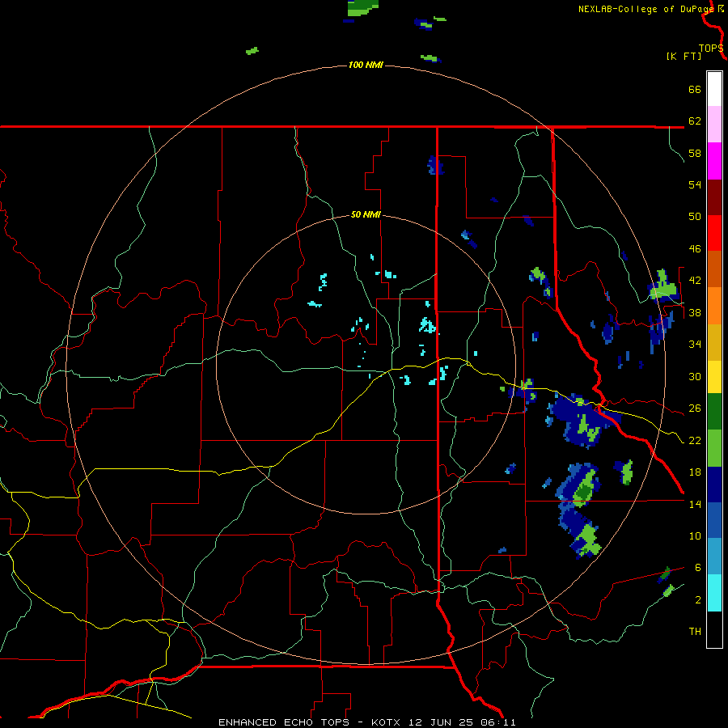Click the legend label 38

[695, 312]
